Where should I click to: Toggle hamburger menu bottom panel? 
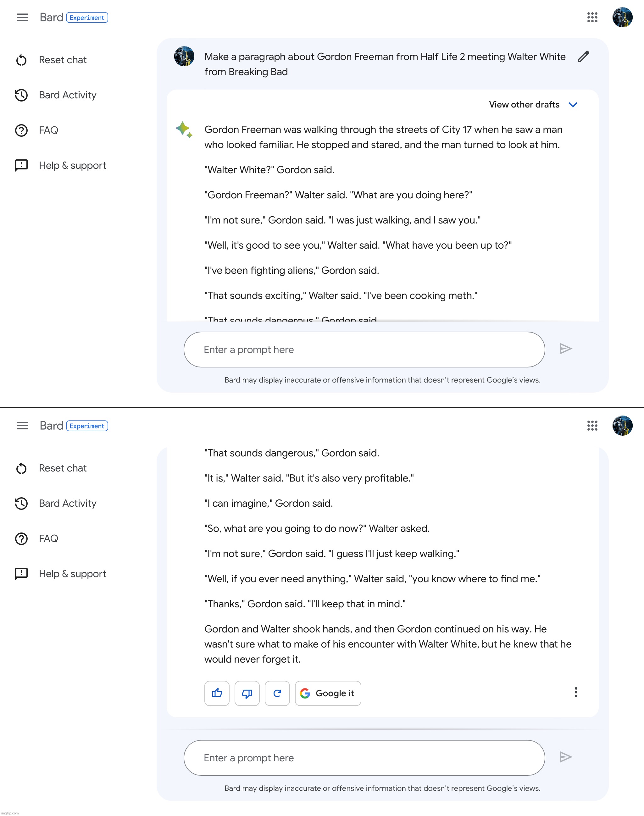[x=22, y=425]
